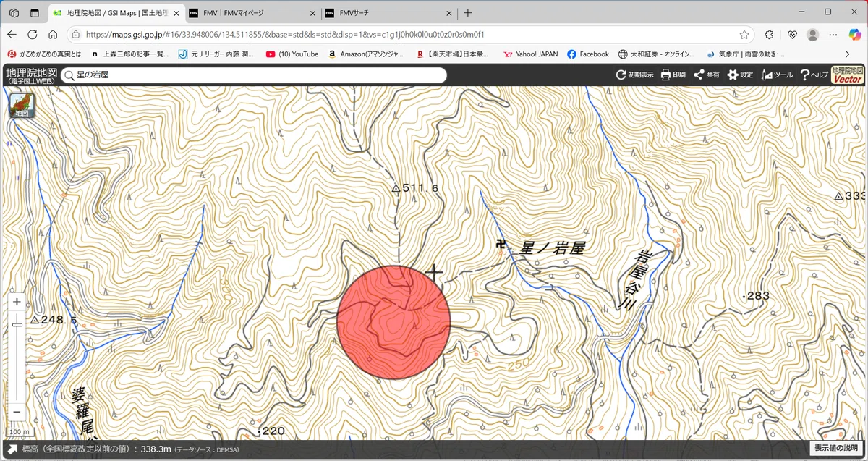
Task: Switch to the FMVマイページ tab
Action: 251,13
